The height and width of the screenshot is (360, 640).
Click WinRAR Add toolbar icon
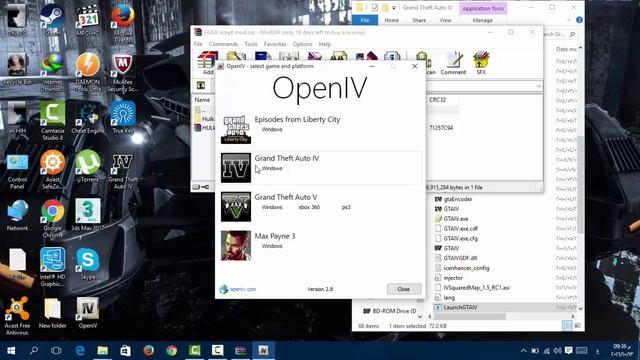(208, 62)
